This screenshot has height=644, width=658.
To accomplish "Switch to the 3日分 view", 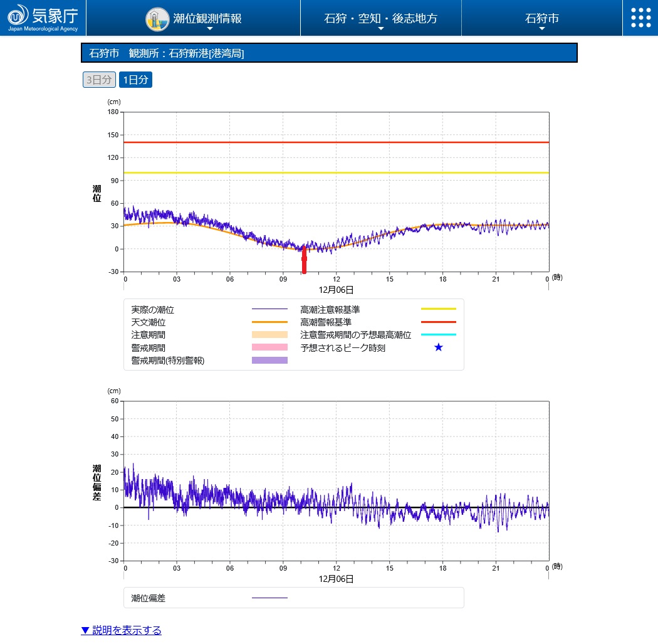I will point(99,80).
